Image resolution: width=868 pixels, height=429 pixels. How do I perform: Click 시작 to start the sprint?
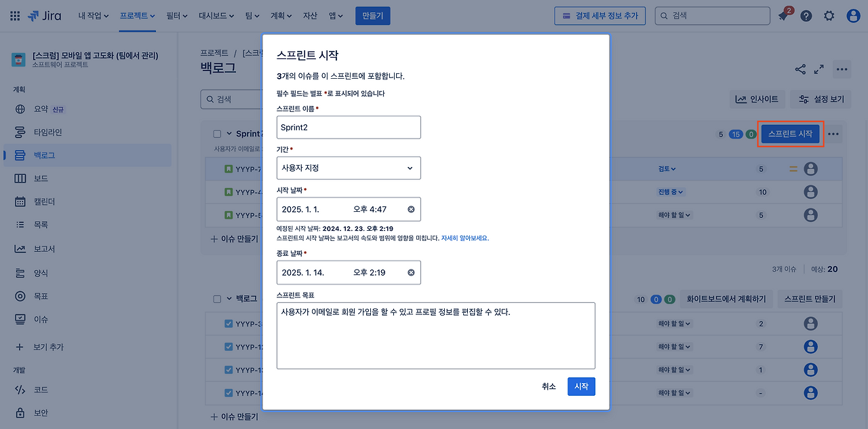point(581,385)
